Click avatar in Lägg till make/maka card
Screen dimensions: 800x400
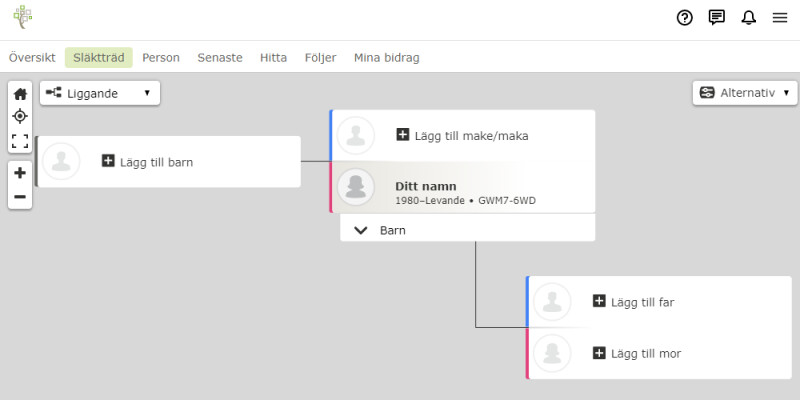coord(356,135)
